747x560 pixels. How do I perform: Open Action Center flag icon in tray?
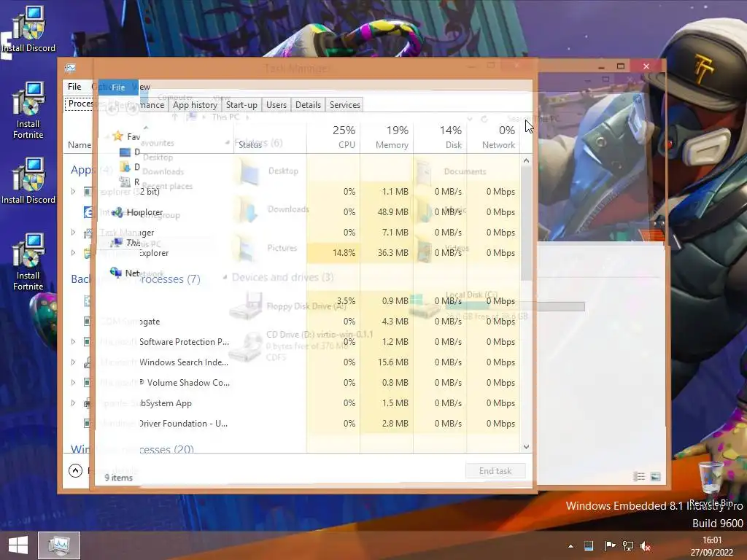click(610, 545)
